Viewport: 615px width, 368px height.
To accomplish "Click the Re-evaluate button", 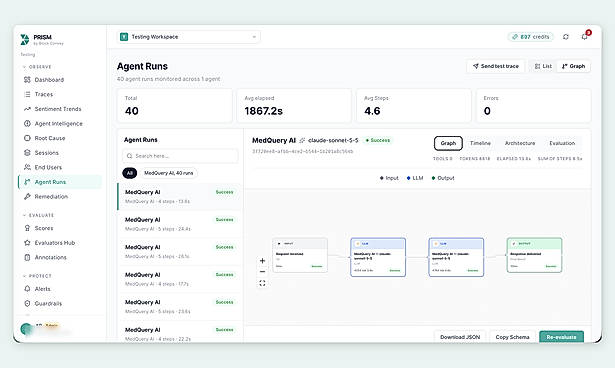I will (561, 337).
